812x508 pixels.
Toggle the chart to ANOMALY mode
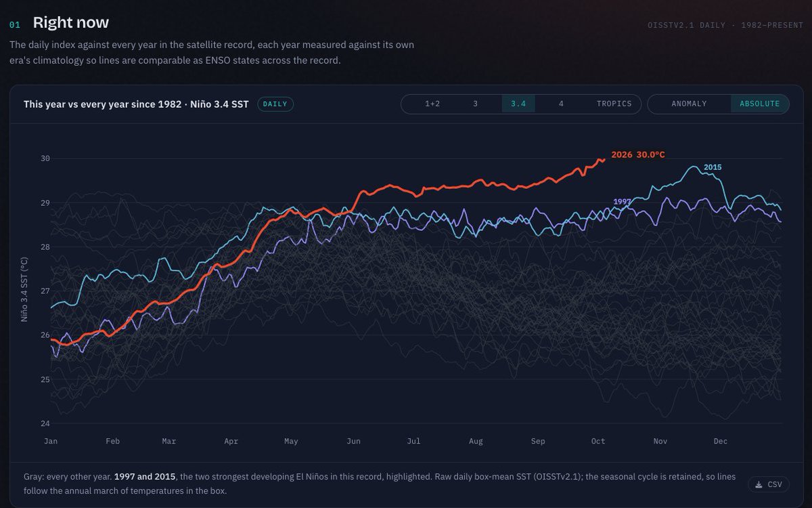point(689,104)
